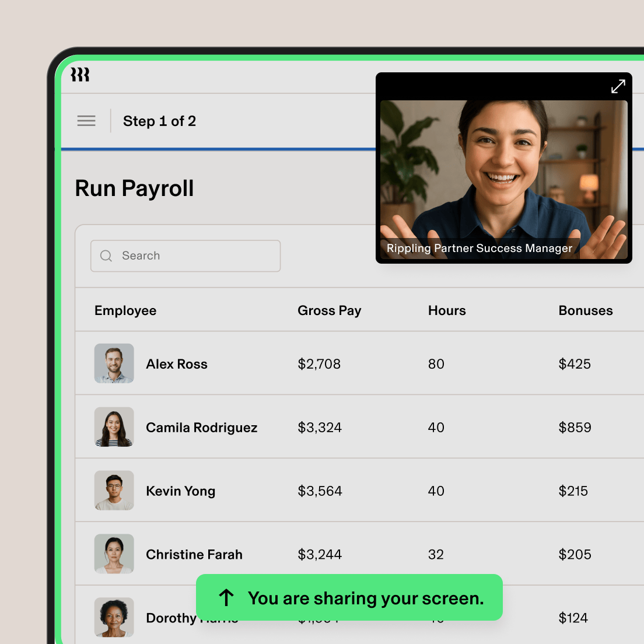Dismiss the screen sharing notification banner
The height and width of the screenshot is (644, 644).
[x=348, y=597]
